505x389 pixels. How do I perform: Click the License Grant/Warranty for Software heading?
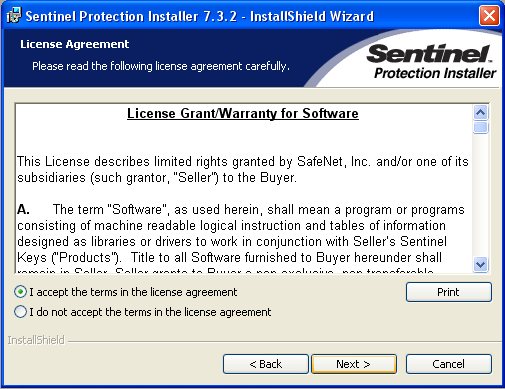point(243,113)
